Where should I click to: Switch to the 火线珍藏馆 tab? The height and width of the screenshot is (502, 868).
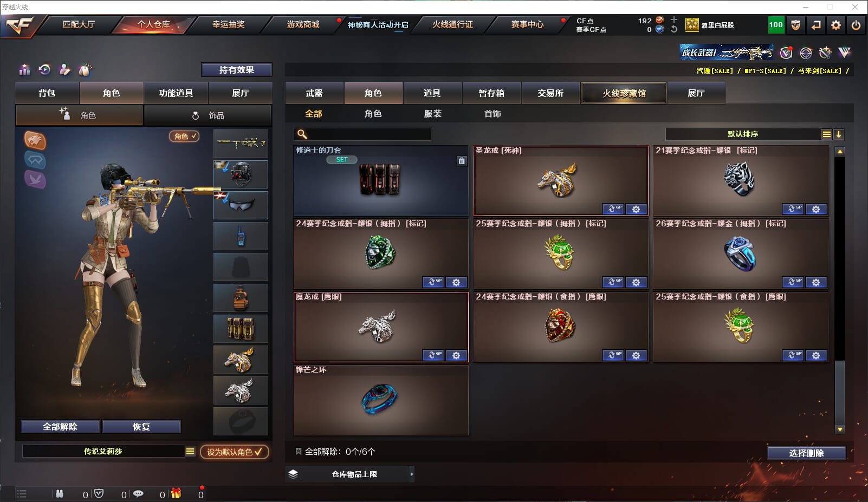coord(624,93)
